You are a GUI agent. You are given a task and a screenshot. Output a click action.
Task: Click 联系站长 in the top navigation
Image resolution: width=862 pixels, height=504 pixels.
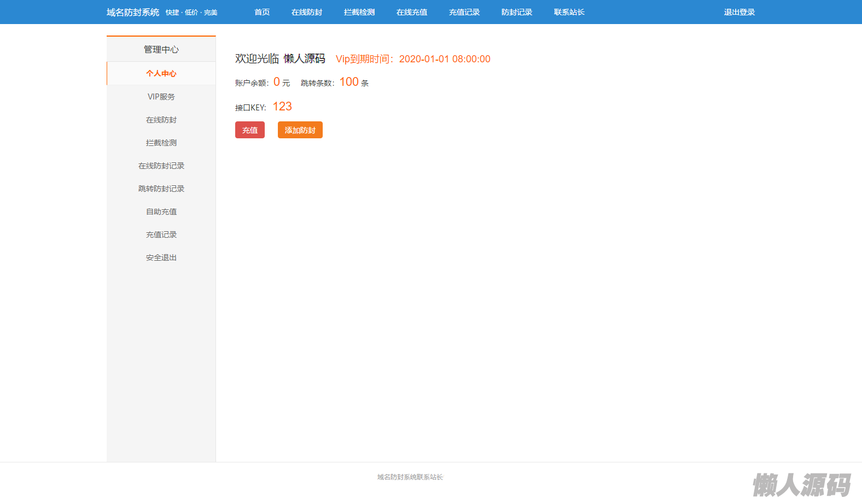click(569, 12)
